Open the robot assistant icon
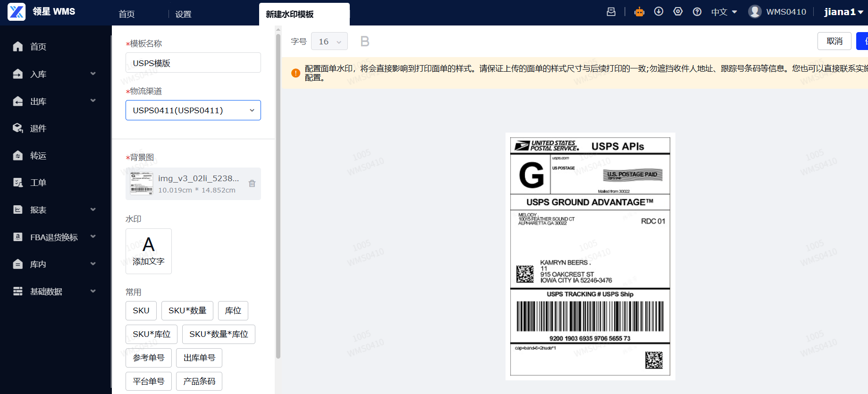The image size is (868, 394). coord(640,12)
